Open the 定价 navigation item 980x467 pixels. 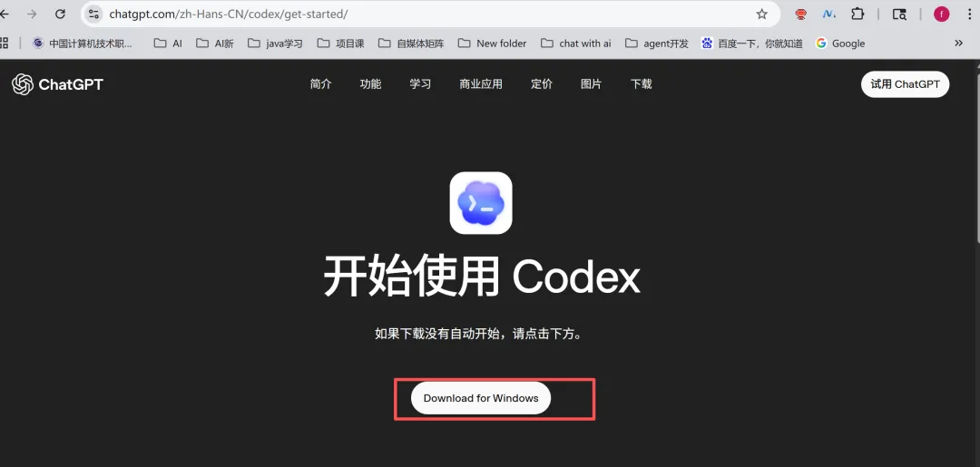click(541, 84)
